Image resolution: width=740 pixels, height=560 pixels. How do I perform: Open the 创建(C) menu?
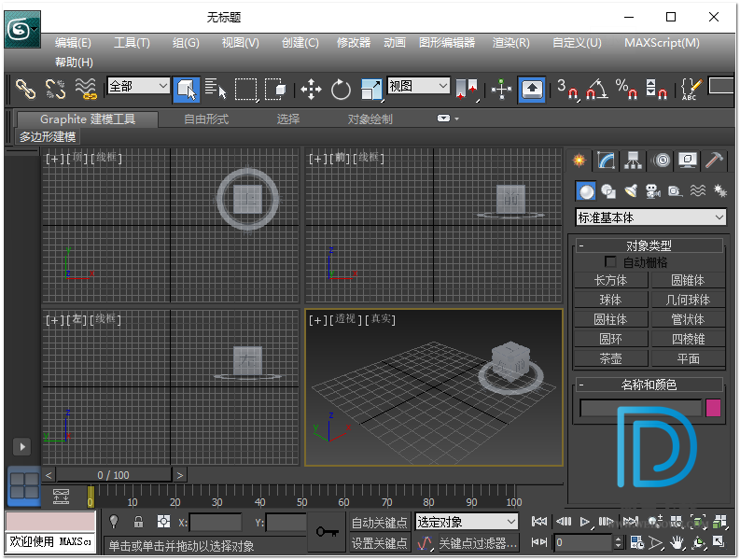[x=300, y=43]
